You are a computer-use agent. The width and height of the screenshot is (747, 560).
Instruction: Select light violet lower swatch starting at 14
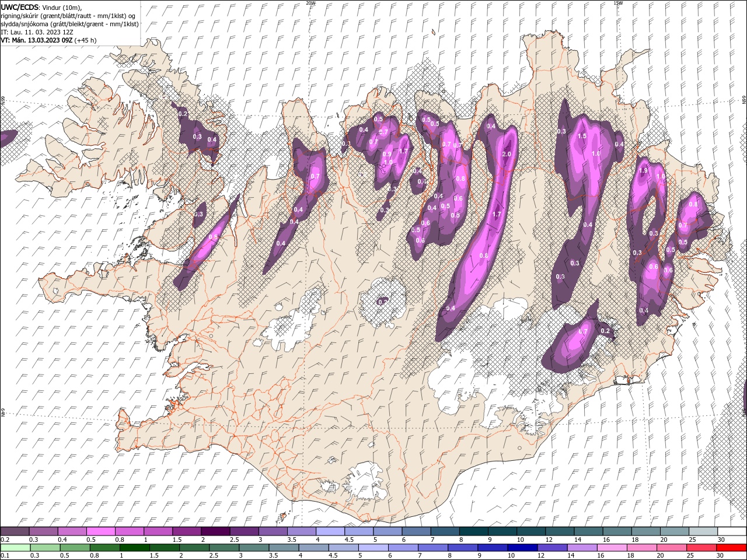pos(582,547)
